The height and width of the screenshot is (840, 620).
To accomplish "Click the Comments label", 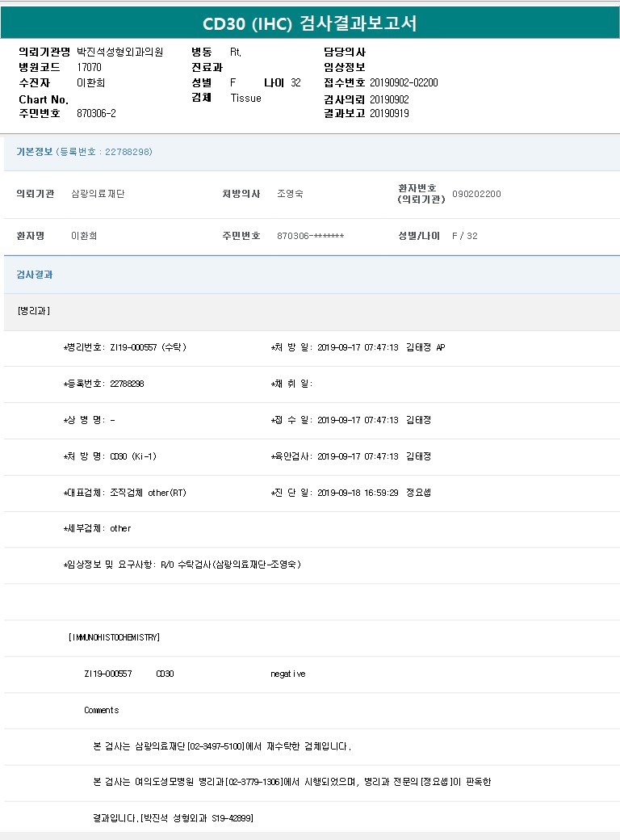I will [x=101, y=710].
